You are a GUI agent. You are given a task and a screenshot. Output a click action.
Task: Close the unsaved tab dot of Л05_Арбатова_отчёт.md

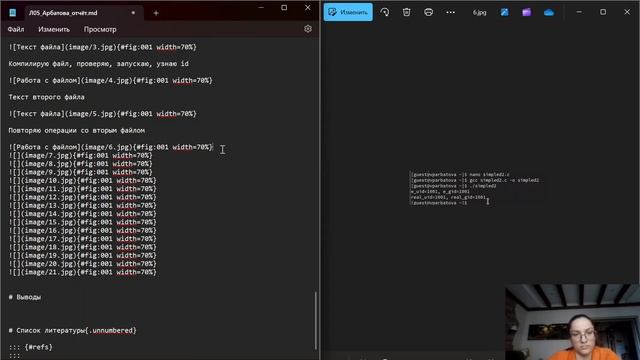133,13
